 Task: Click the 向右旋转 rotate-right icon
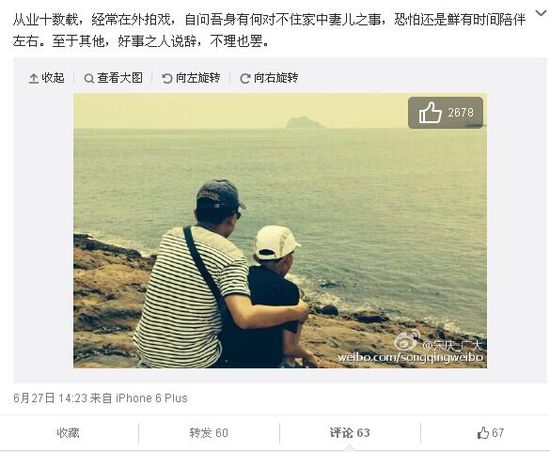[x=245, y=78]
